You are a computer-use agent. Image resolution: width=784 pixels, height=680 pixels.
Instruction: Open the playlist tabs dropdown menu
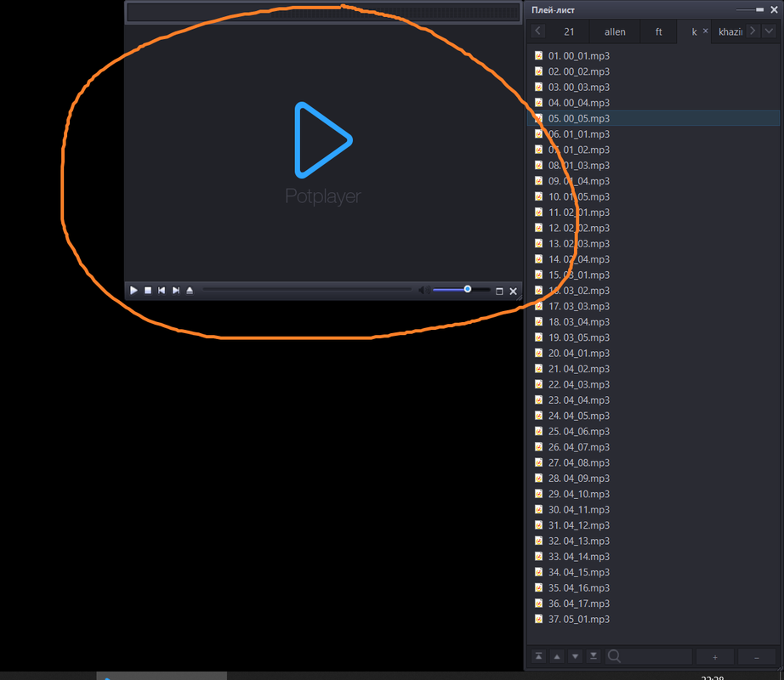click(769, 31)
